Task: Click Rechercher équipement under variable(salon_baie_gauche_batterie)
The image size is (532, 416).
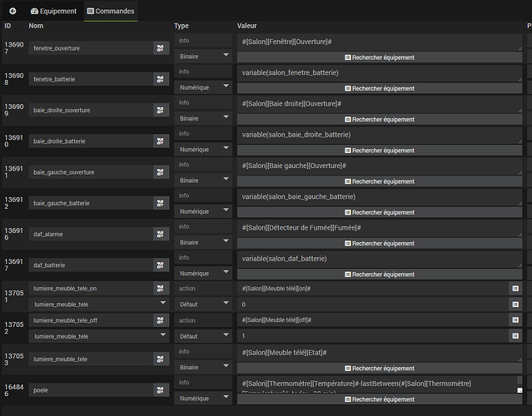Action: (380, 212)
